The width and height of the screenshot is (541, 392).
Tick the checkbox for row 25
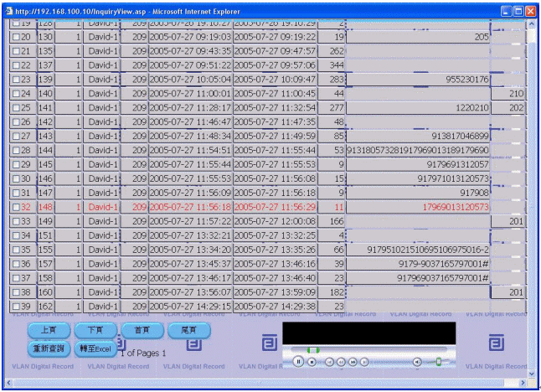(x=16, y=108)
